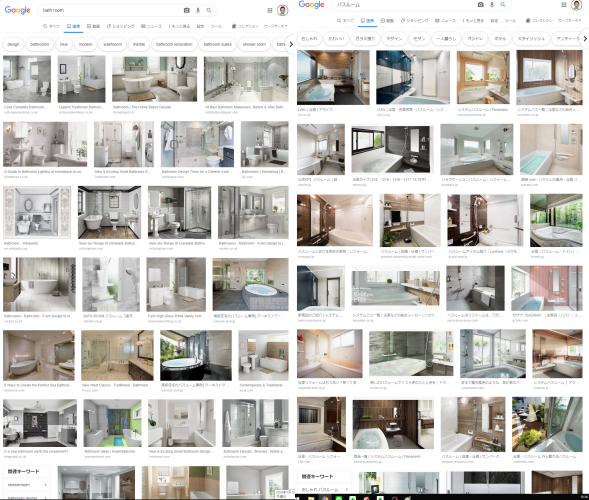Viewport: 589px width, 500px height.
Task: Expand the セーフサーチ dropdown in the 'bath room' window
Action: click(275, 26)
